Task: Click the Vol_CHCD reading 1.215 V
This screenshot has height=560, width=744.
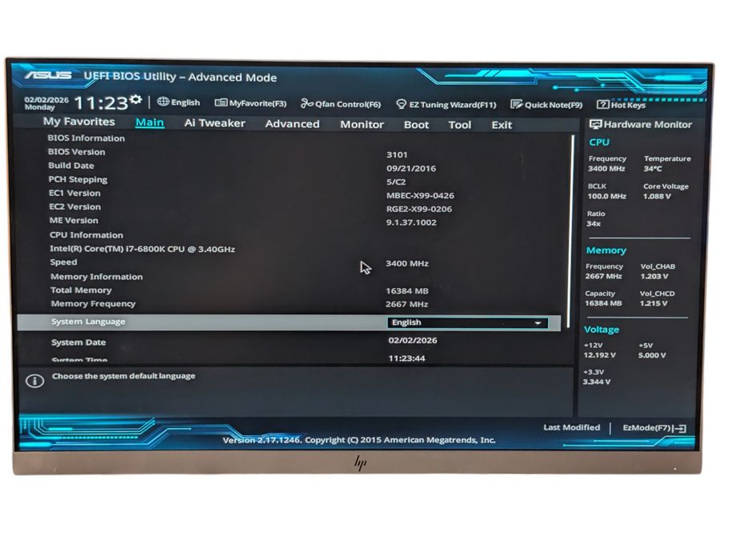Action: click(653, 303)
